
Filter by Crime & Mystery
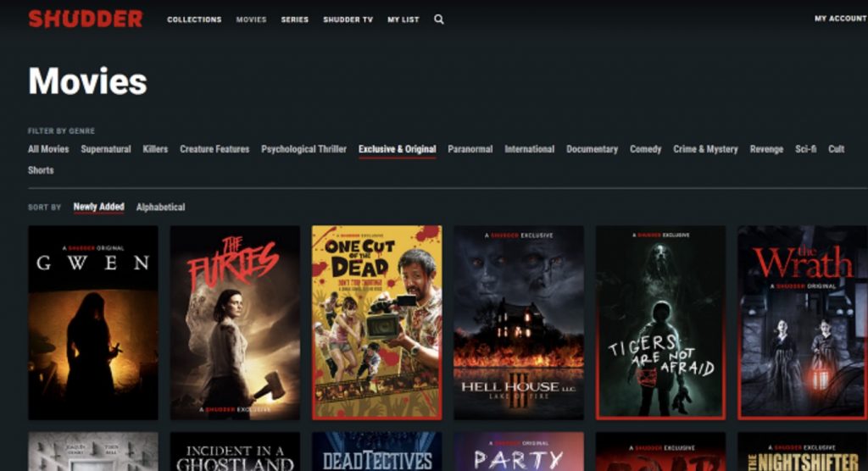point(705,149)
